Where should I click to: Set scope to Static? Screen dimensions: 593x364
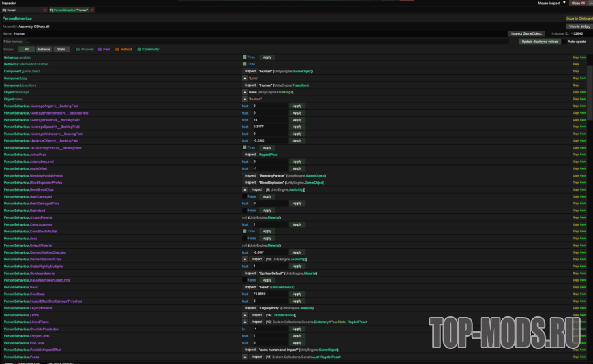(x=61, y=50)
